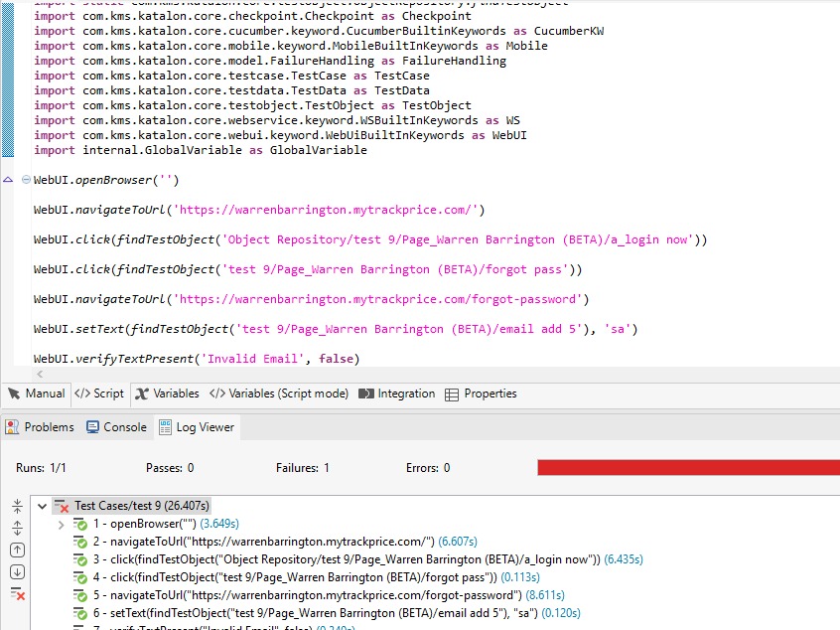Screen dimensions: 840x630
Task: Click the Manual tab cursor icon
Action: (x=14, y=394)
